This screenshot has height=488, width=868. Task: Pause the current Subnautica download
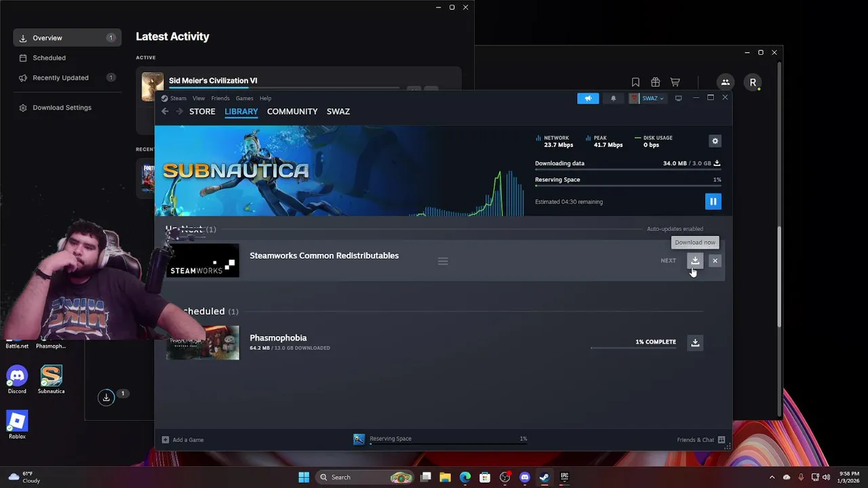(x=713, y=201)
